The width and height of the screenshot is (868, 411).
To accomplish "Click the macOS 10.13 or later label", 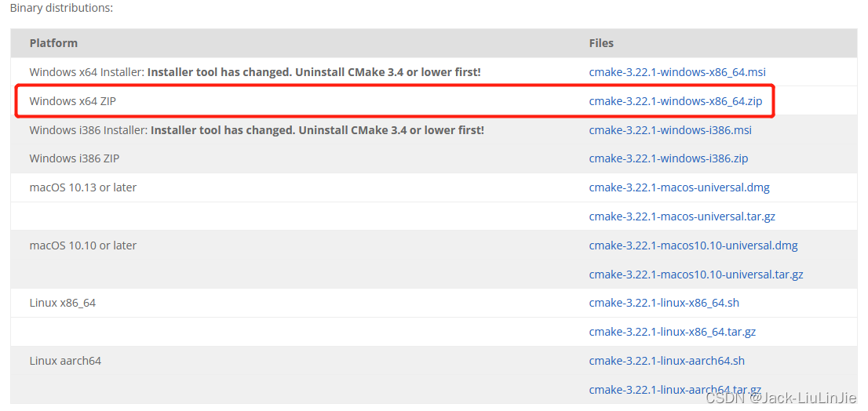I will click(x=83, y=187).
